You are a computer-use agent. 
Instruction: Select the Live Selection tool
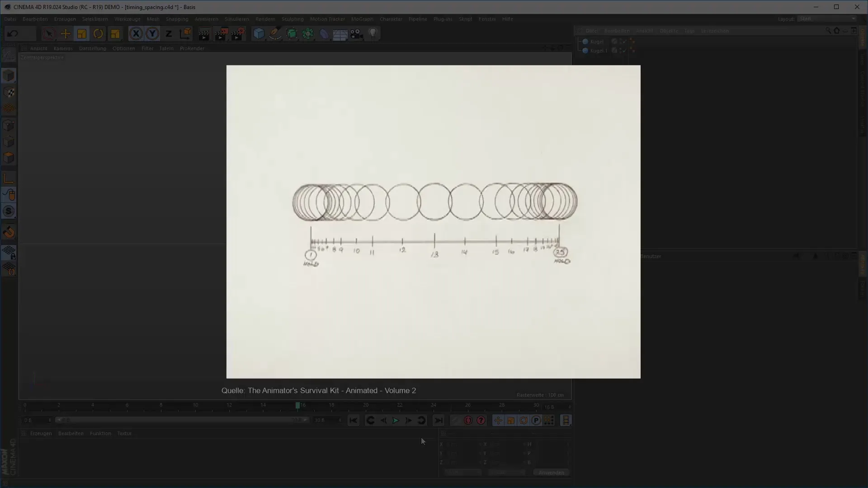pyautogui.click(x=49, y=33)
